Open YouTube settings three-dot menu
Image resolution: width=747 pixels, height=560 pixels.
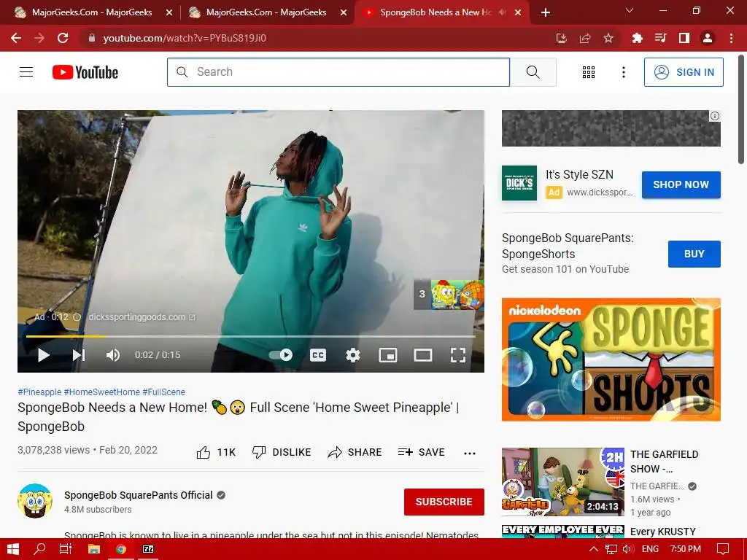coord(623,72)
